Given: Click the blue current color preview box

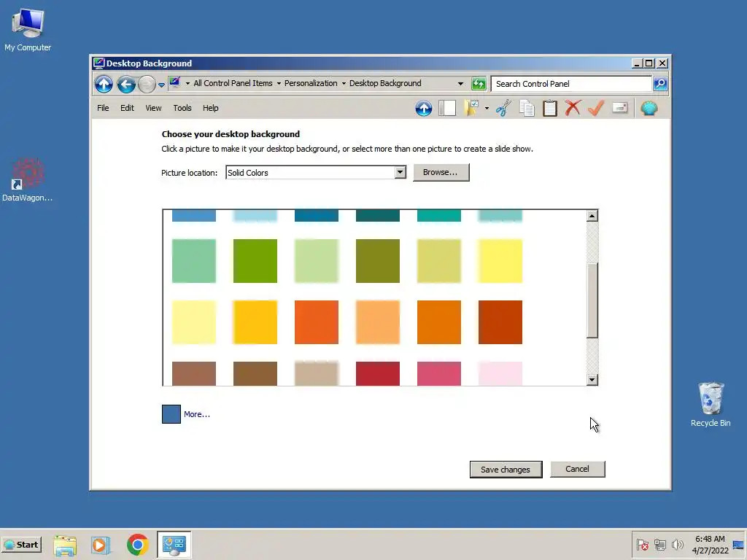Looking at the screenshot, I should tap(171, 414).
